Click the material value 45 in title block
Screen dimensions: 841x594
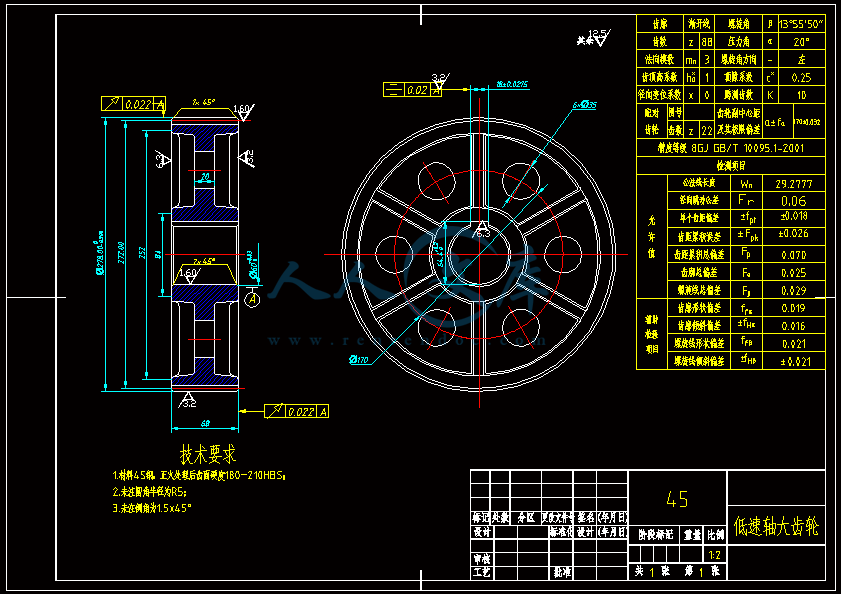677,500
